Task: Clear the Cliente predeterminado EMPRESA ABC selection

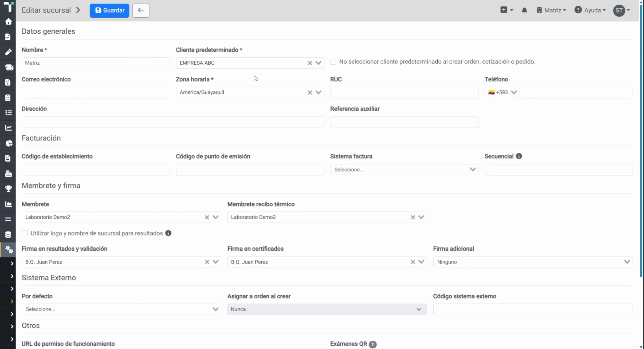Action: [310, 63]
